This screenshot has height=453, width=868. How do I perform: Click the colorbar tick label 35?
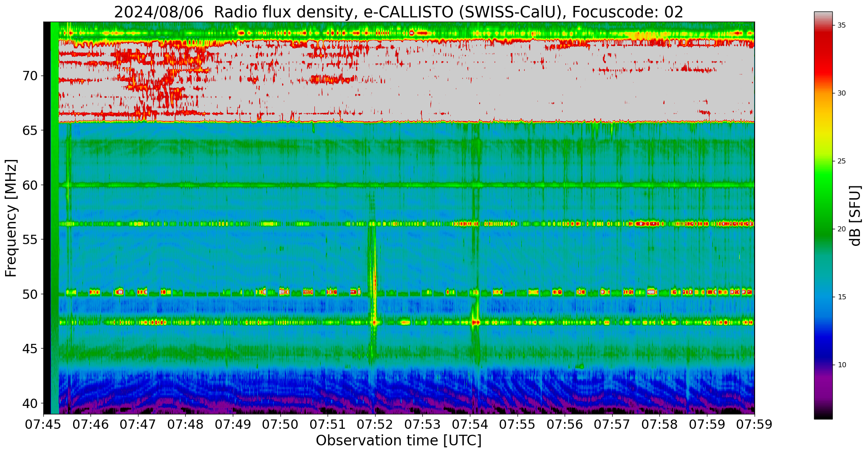pos(842,25)
